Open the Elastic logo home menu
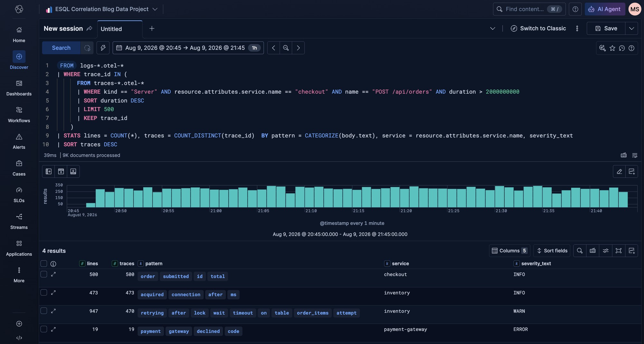 coord(19,9)
